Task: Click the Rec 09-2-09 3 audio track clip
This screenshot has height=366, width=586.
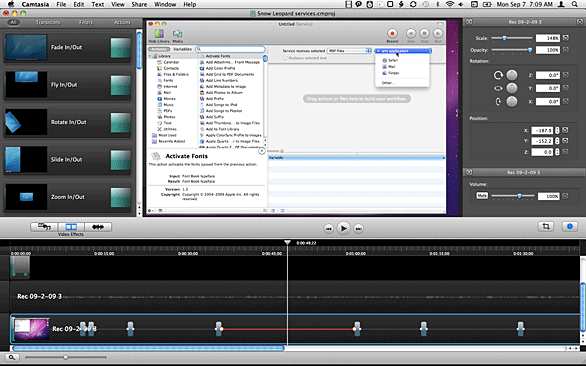Action: coord(295,296)
